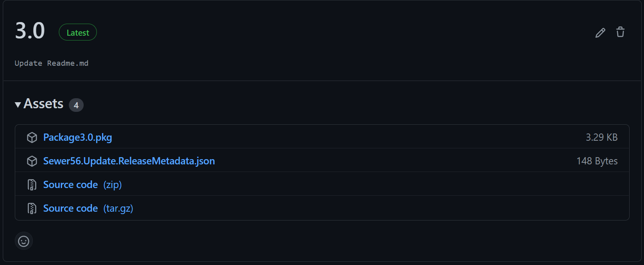This screenshot has height=265, width=644.
Task: Click the package icon beside Package3.0.pkg
Action: [32, 137]
